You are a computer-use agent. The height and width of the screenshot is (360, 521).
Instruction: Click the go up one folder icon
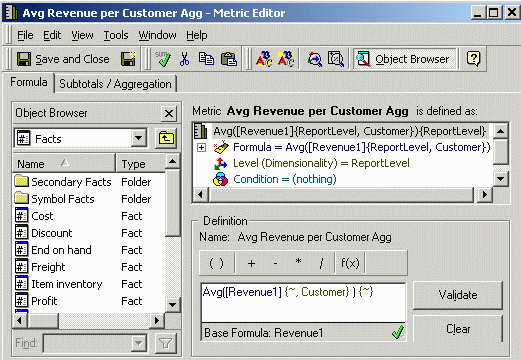166,138
